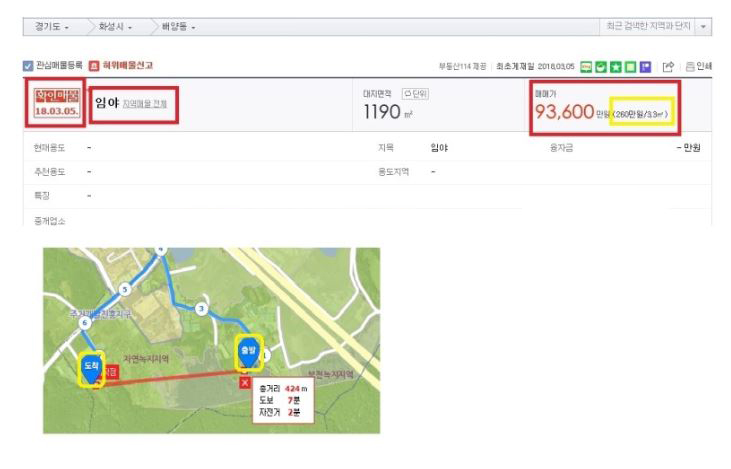The width and height of the screenshot is (731, 469).
Task: Open the 경기도 province dropdown
Action: click(50, 26)
